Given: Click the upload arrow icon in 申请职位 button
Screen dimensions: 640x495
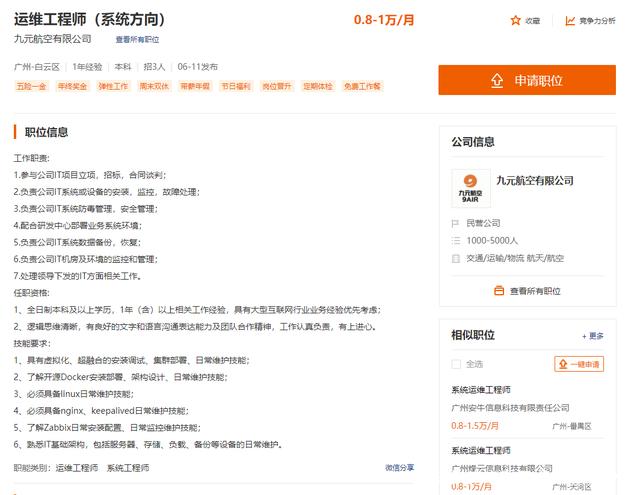Looking at the screenshot, I should (497, 80).
